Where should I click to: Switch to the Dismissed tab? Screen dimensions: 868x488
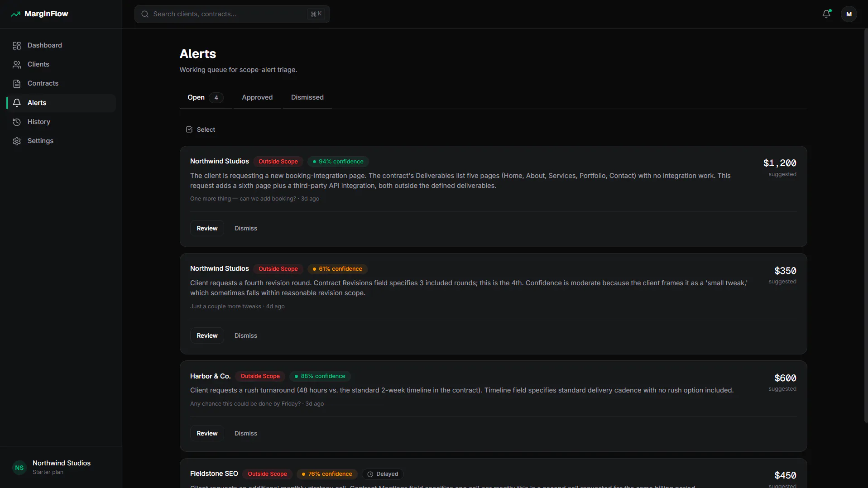click(x=307, y=97)
